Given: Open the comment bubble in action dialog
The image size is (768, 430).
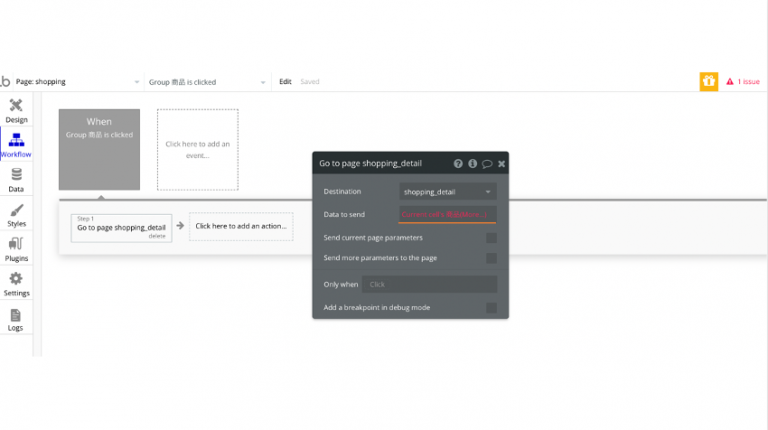Looking at the screenshot, I should tap(487, 163).
